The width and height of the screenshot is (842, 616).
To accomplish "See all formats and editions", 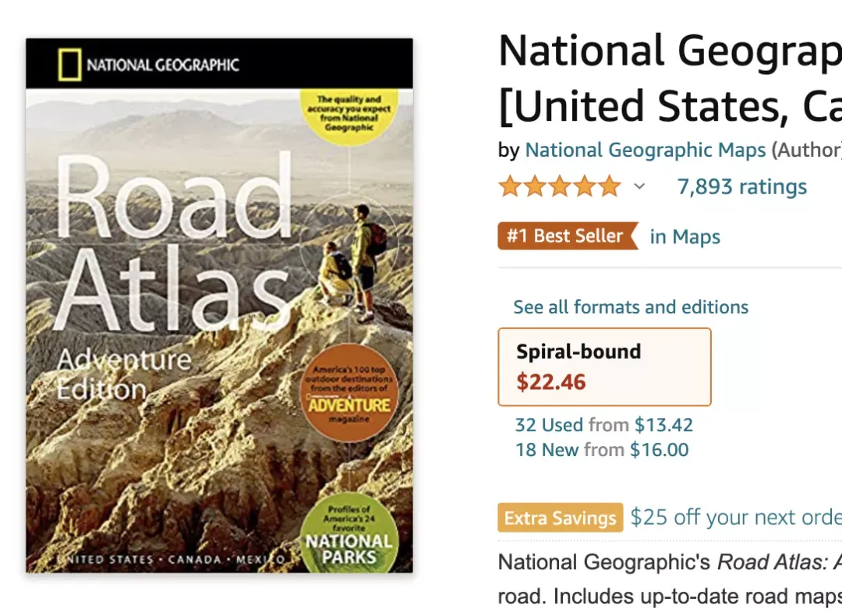I will point(631,307).
